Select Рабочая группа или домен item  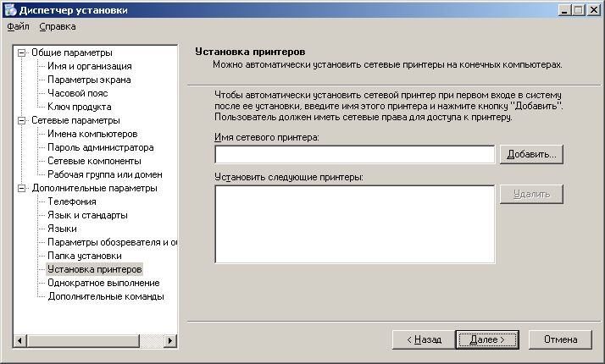pyautogui.click(x=105, y=174)
